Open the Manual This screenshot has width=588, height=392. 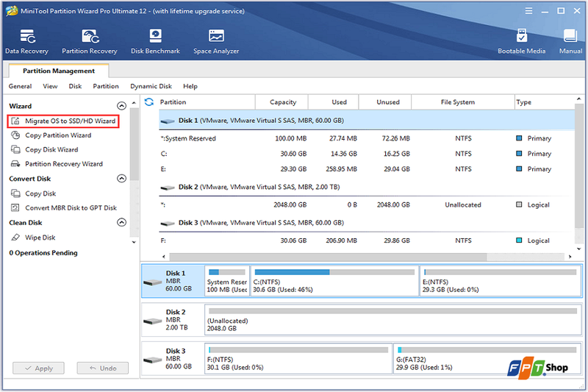point(570,41)
